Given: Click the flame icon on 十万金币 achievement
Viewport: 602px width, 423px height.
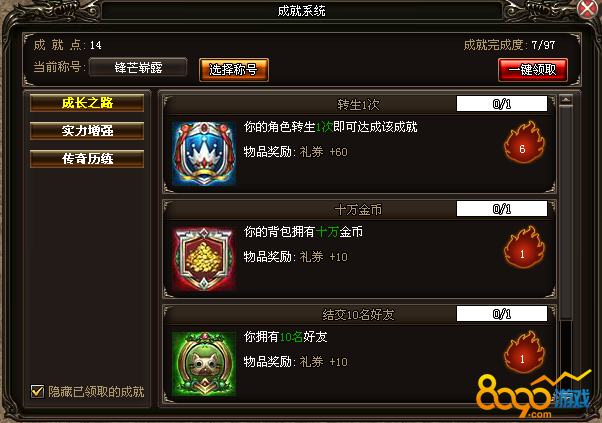Looking at the screenshot, I should click(524, 247).
